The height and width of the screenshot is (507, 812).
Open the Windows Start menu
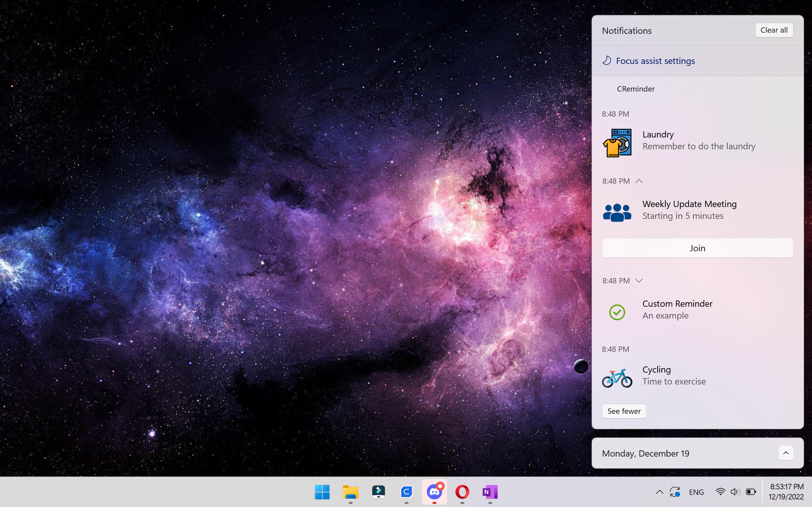(x=322, y=492)
